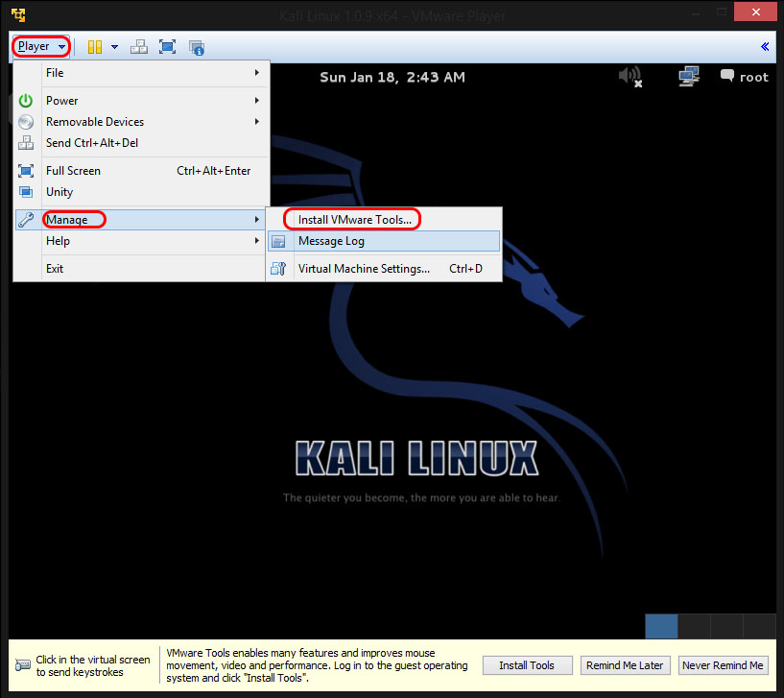Open the Help submenu
This screenshot has height=698, width=784.
tap(141, 241)
